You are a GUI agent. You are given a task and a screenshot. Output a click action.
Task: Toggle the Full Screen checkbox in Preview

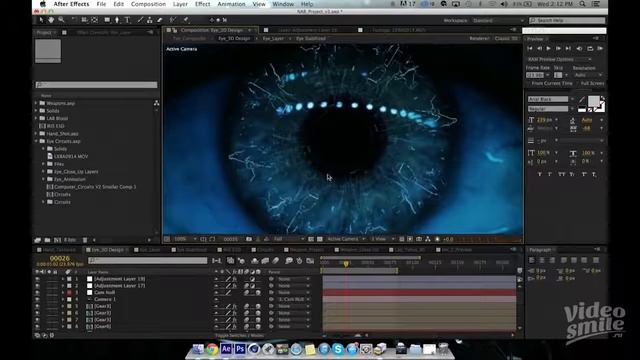point(578,83)
